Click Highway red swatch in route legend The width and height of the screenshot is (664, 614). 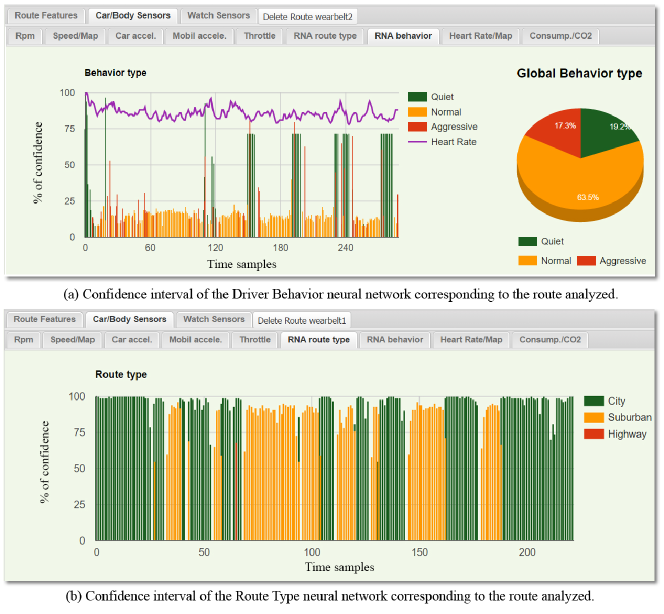tap(593, 434)
